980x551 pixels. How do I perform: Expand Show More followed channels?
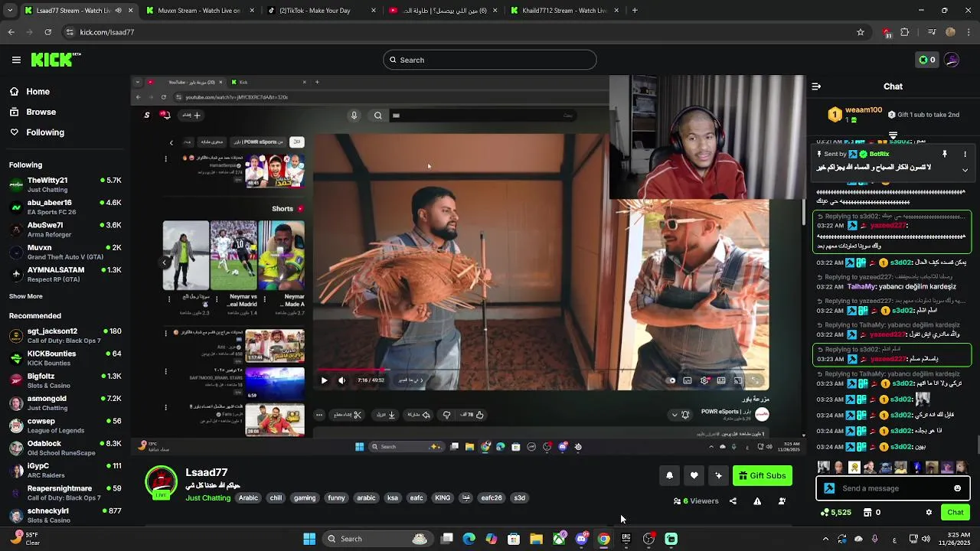[x=26, y=296]
